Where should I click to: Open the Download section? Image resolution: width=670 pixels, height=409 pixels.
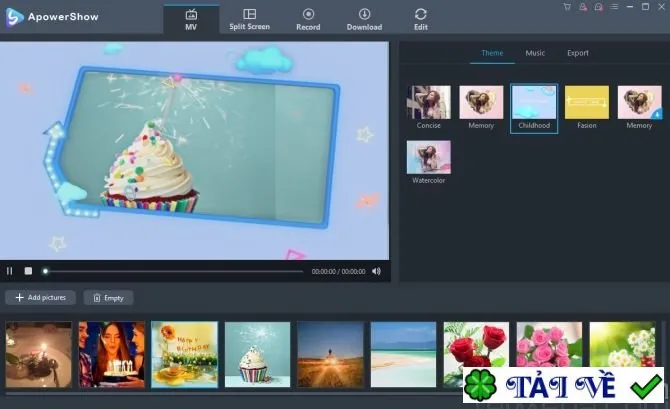364,20
